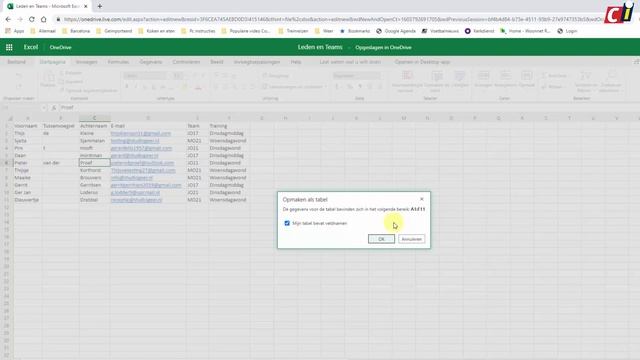
Task: Click the Leden en Teams document title
Action: click(320, 47)
